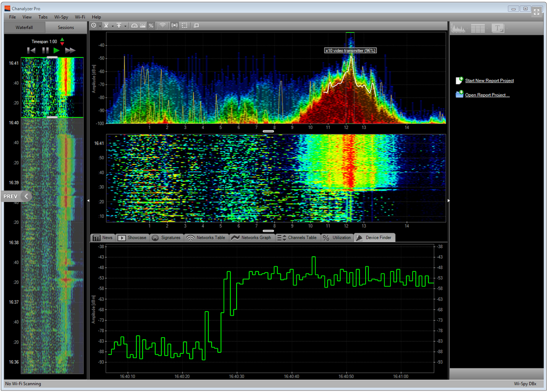Select the table view icon in right panel
547x392 pixels.
(x=478, y=28)
